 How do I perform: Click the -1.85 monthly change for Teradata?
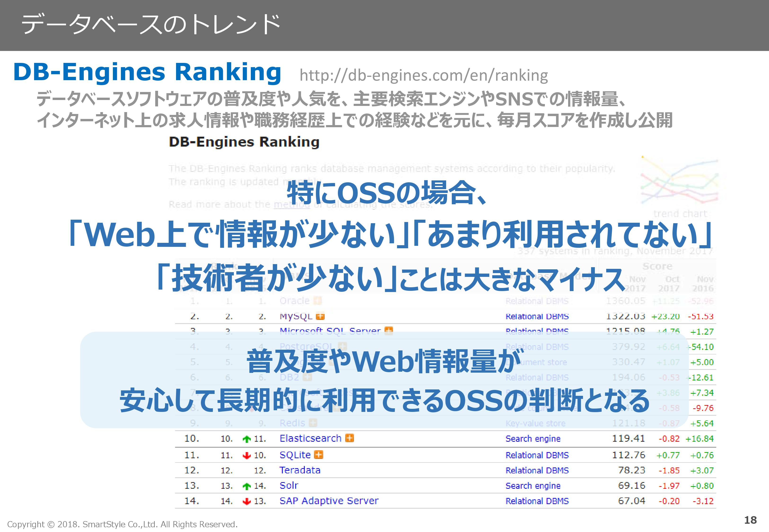[669, 471]
